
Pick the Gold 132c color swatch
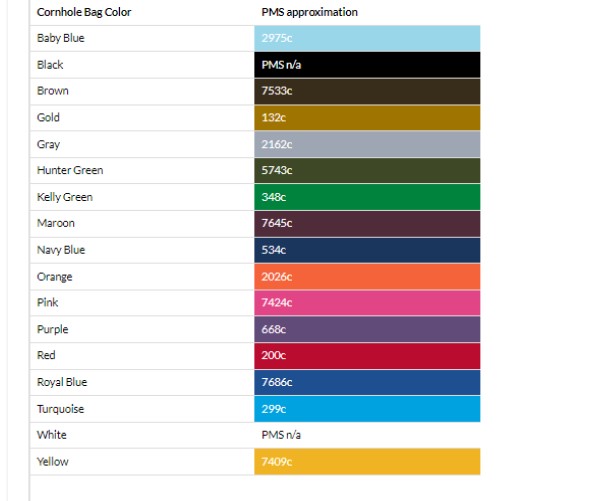367,118
